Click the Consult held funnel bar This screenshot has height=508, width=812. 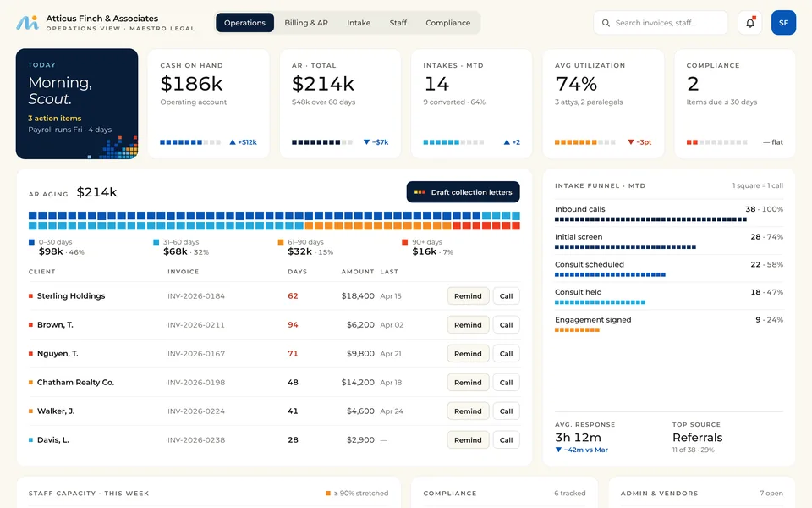(601, 302)
